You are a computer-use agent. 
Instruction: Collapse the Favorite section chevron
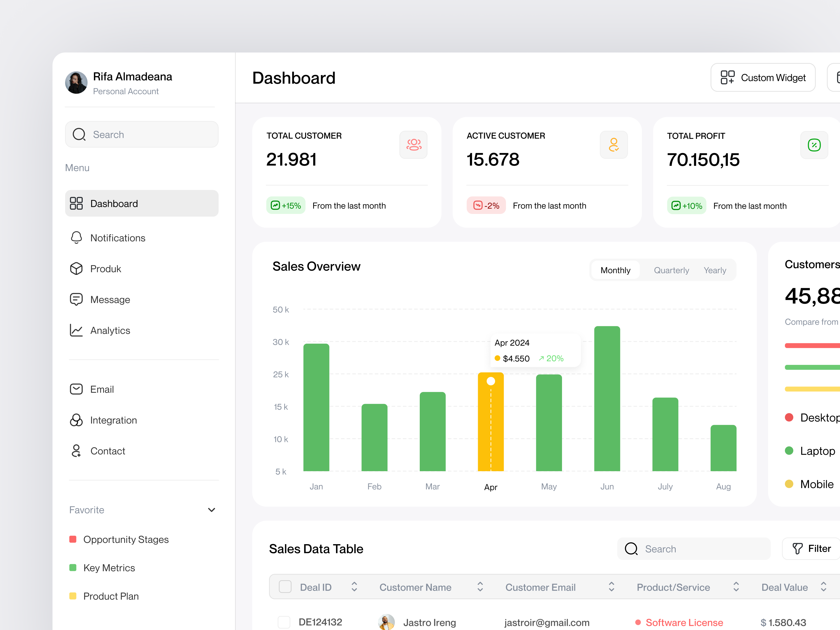point(212,510)
